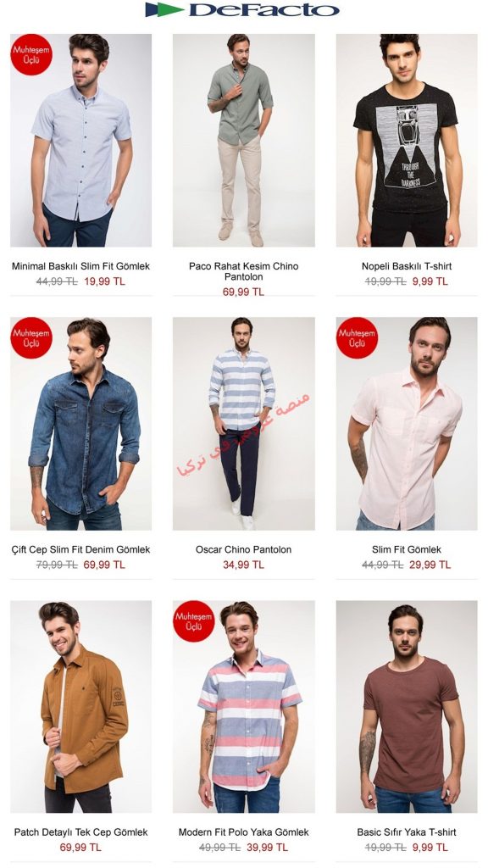Click the Basic Sıfır Yaka T-shirt title
Viewport: 488px width, 868px height.
(x=407, y=832)
